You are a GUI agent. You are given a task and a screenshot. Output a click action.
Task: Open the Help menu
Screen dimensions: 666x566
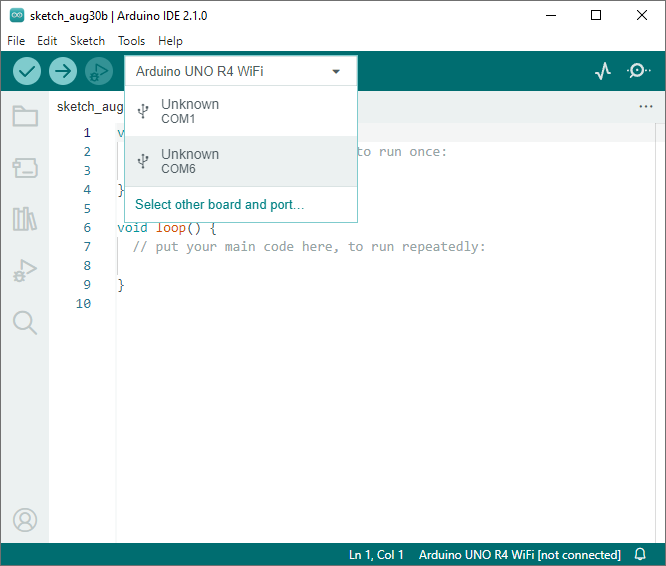(170, 41)
